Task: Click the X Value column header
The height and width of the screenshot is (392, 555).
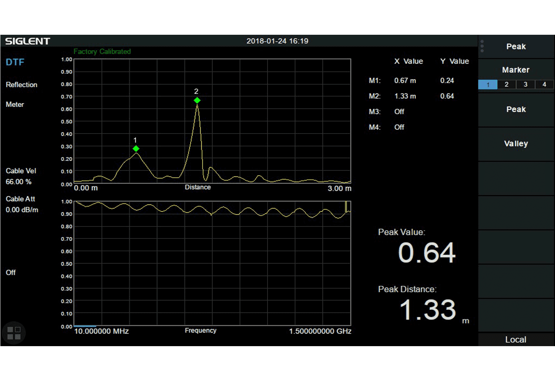Action: pos(408,61)
